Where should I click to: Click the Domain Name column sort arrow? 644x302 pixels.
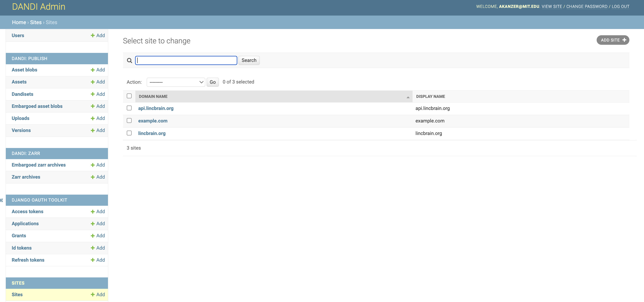[407, 96]
